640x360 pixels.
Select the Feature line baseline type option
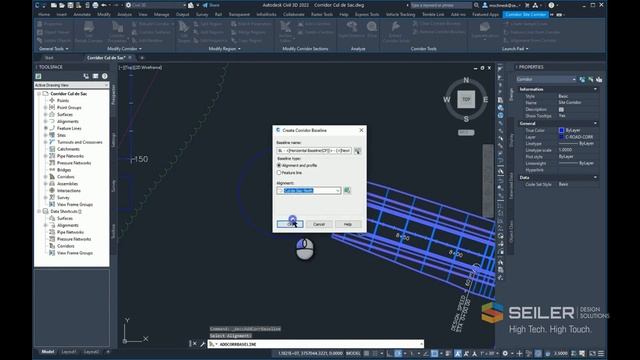(x=279, y=173)
